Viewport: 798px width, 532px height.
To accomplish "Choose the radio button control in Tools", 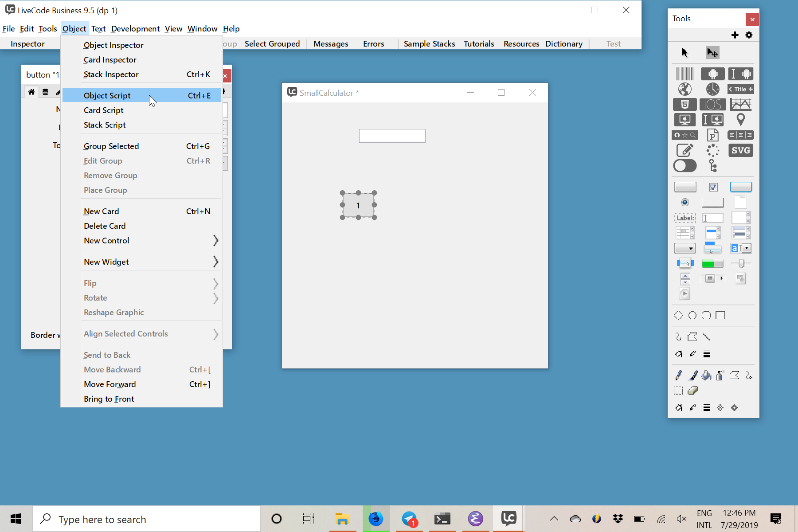I will coord(685,202).
